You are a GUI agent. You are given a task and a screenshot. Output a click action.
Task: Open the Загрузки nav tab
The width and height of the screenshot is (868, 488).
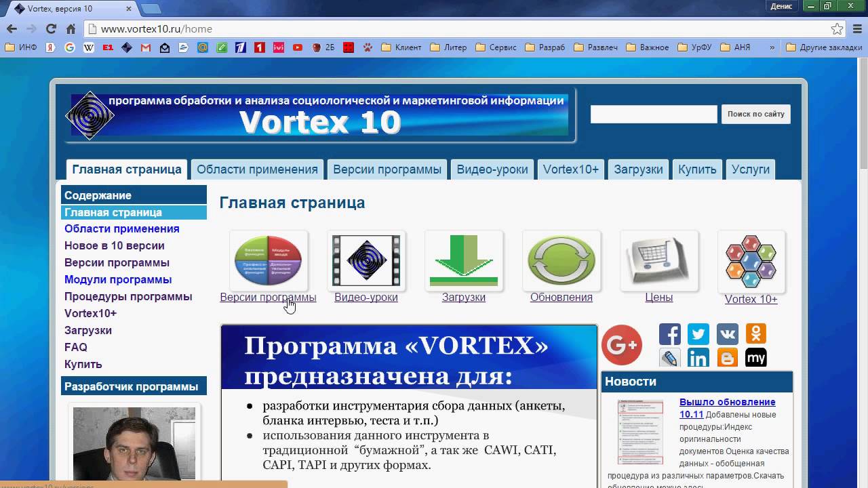(x=638, y=169)
